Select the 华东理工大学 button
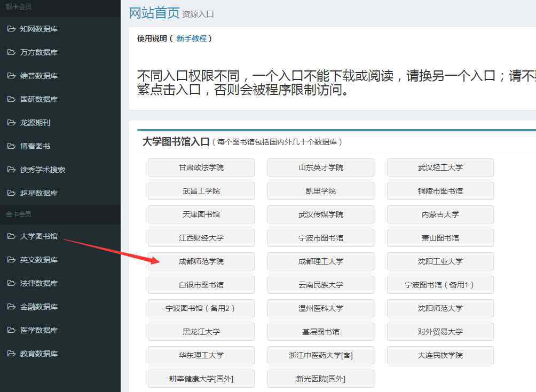 coord(201,355)
